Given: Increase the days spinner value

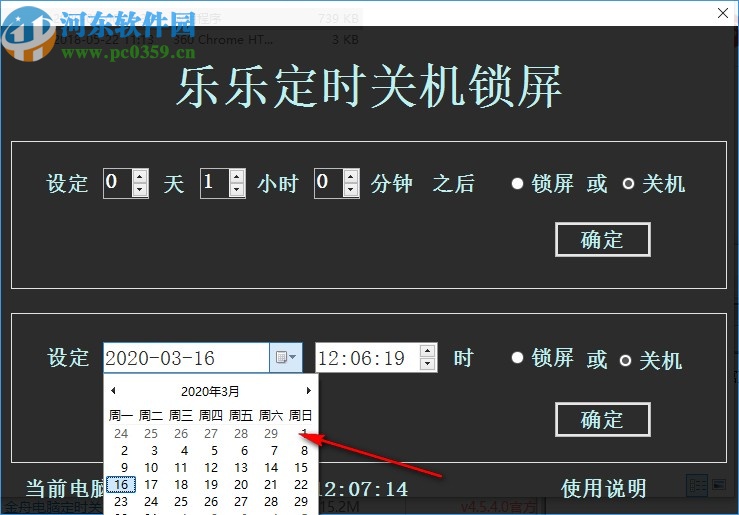Looking at the screenshot, I should pyautogui.click(x=140, y=177).
